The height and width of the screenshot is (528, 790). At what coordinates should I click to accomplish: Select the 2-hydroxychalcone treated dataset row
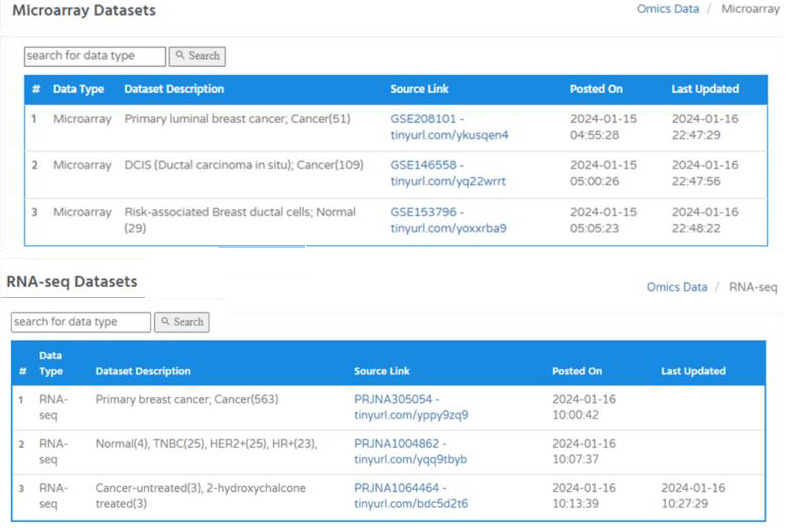click(x=388, y=497)
